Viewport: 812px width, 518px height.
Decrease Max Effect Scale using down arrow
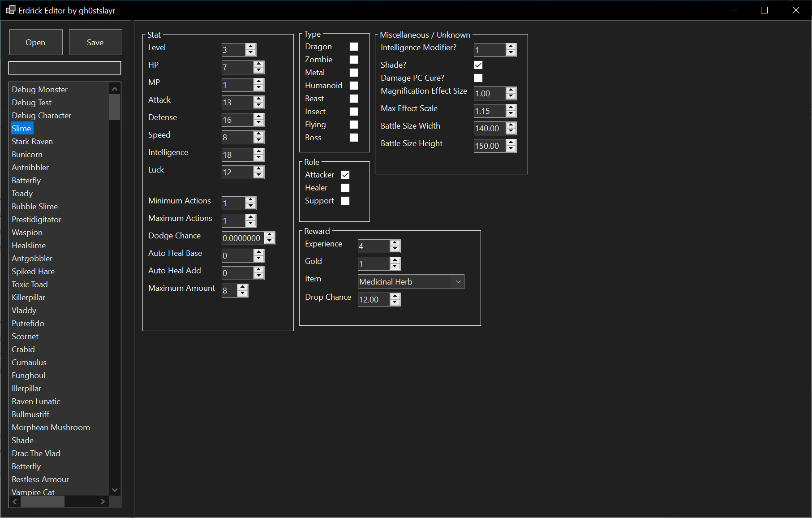pos(511,113)
